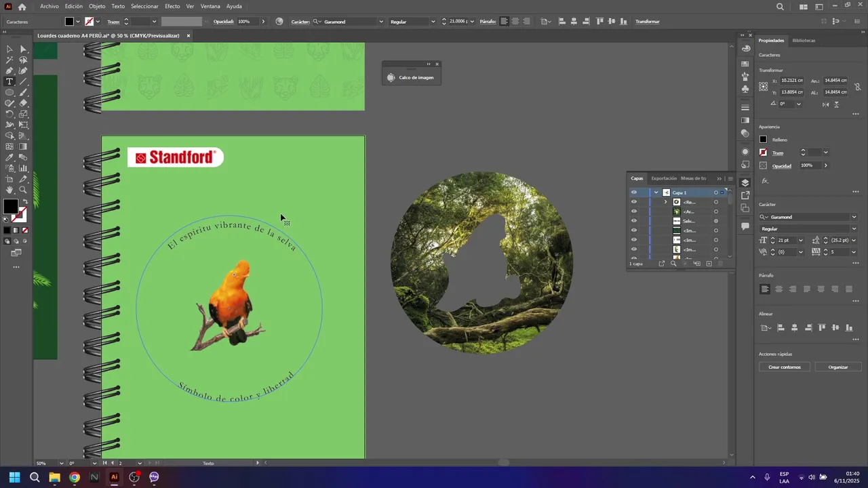Click Transformar link in control bar

click(648, 22)
